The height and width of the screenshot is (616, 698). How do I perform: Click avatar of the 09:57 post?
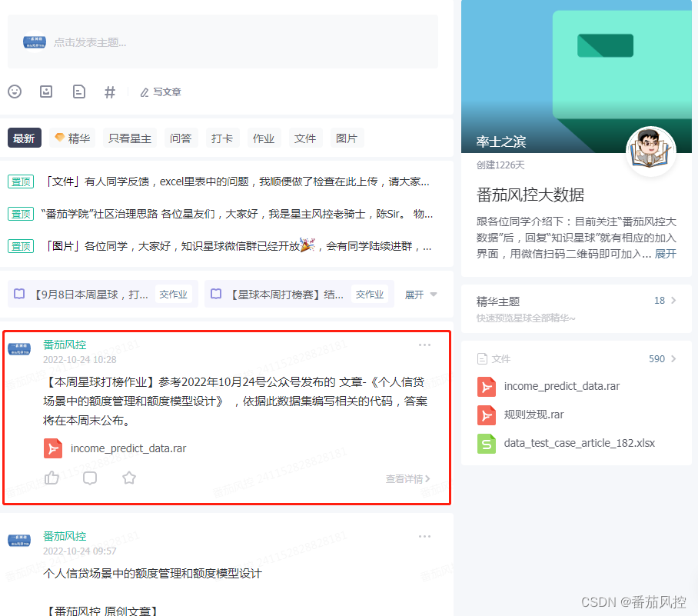tap(19, 541)
